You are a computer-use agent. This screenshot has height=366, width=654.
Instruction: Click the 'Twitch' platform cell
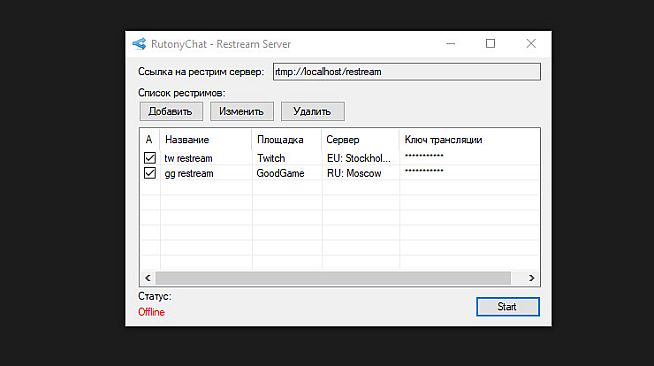(x=271, y=158)
